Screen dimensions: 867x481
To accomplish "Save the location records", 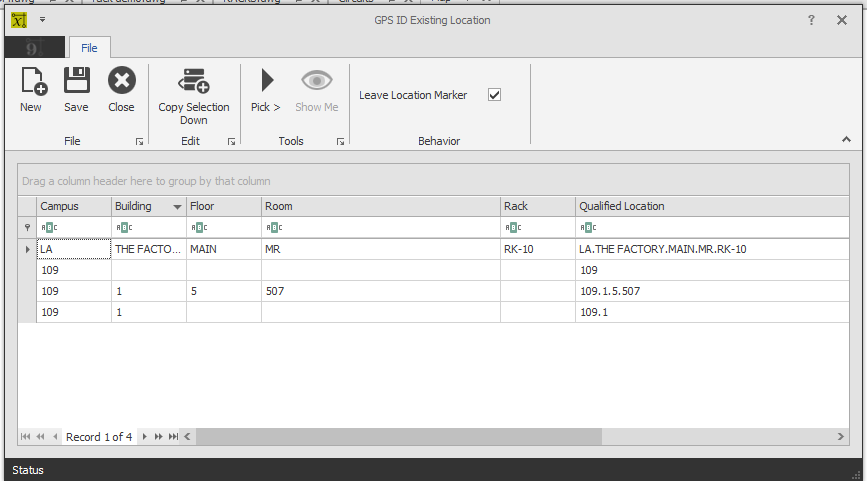I will 76,90.
